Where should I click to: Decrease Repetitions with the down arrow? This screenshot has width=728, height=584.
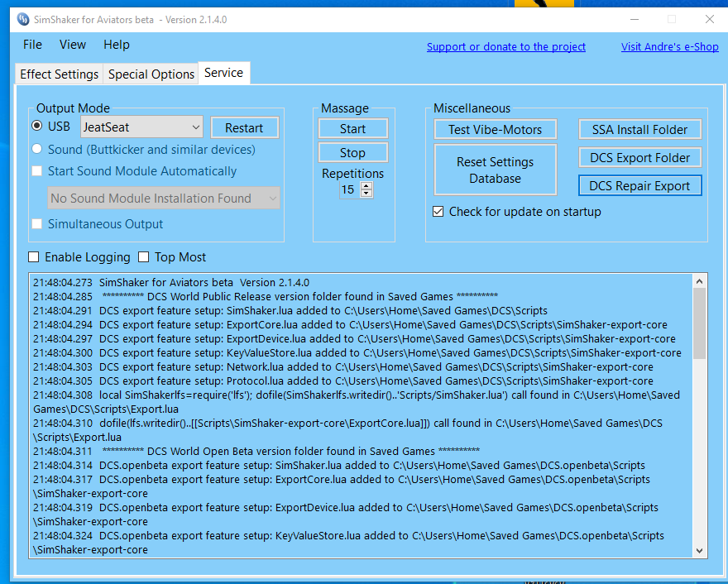[x=366, y=193]
